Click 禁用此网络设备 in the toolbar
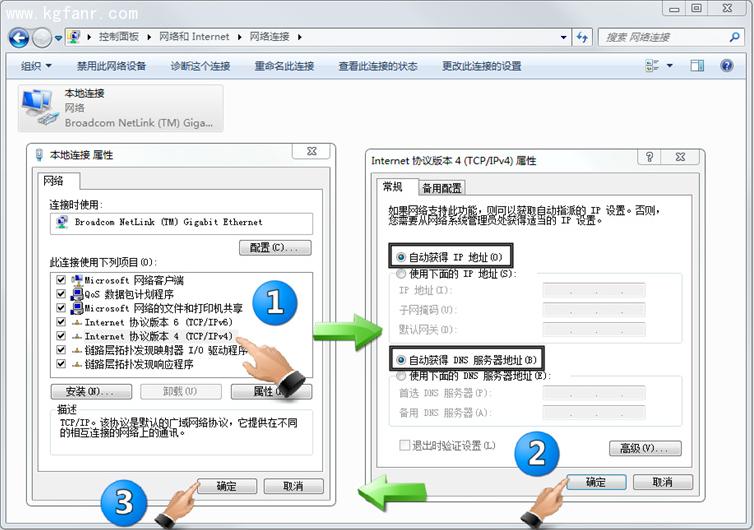 point(111,66)
